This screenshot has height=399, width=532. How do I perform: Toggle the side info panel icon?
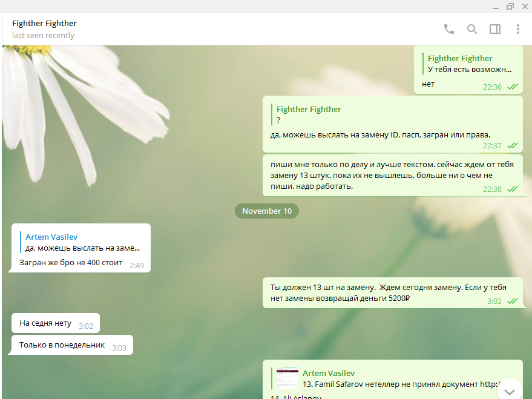pos(495,29)
